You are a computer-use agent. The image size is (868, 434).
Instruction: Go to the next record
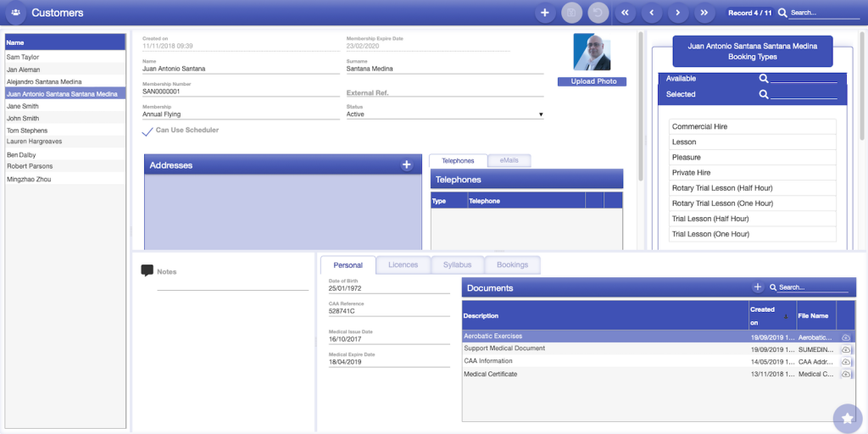678,12
